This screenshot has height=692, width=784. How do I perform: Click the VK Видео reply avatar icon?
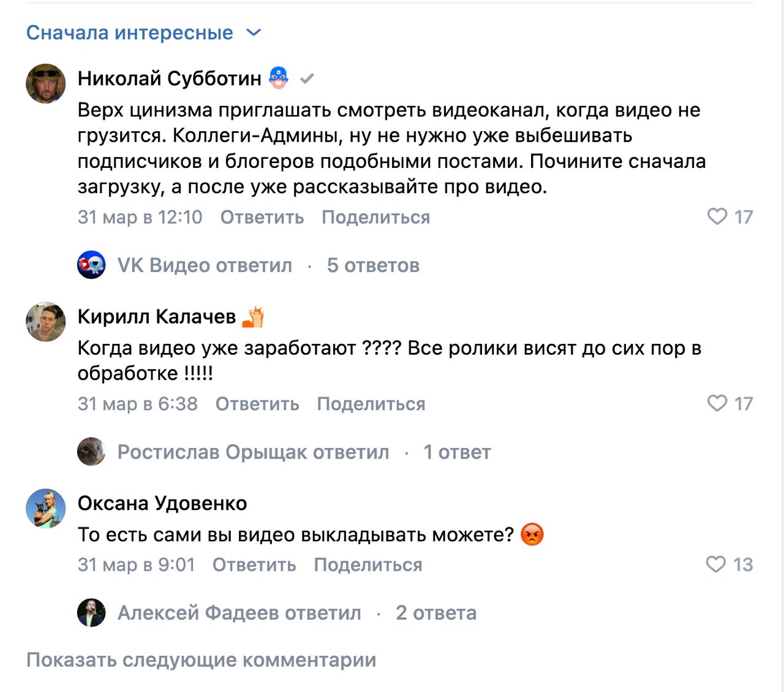click(91, 265)
